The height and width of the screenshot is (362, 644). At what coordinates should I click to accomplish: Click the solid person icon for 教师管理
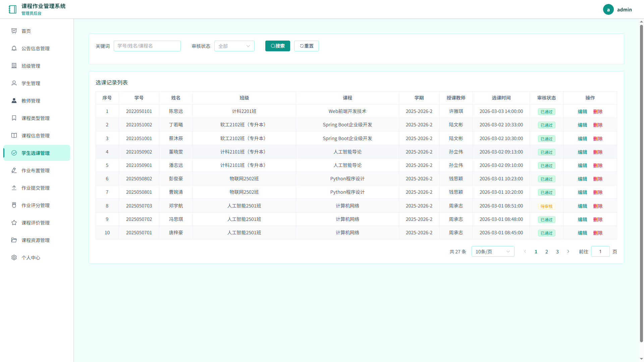[x=14, y=101]
